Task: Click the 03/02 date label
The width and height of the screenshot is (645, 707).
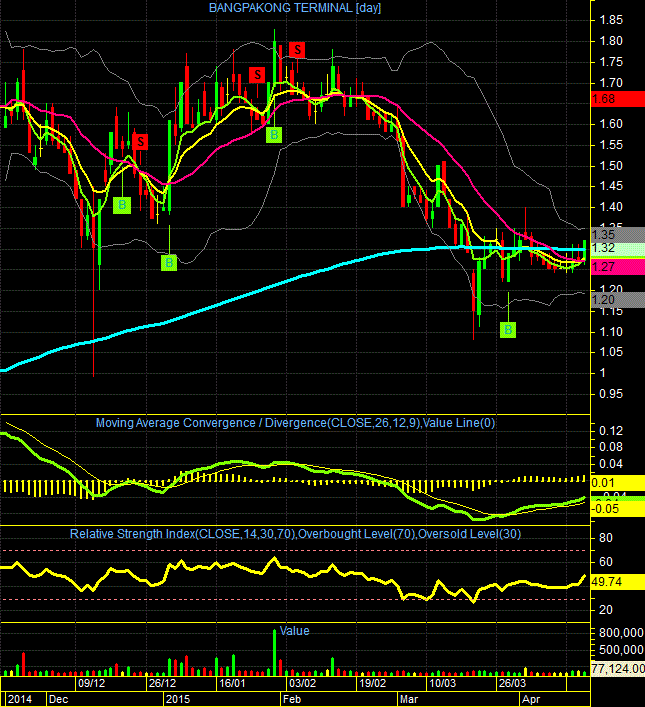Action: 302,683
